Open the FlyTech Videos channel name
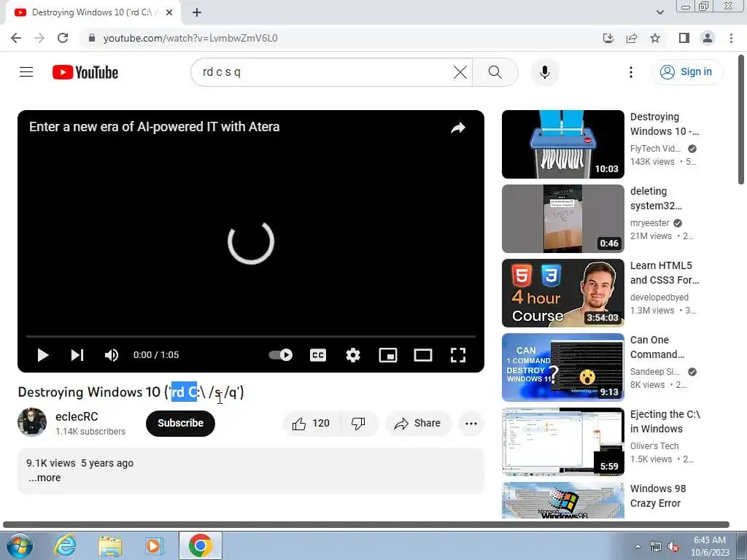 pos(655,149)
